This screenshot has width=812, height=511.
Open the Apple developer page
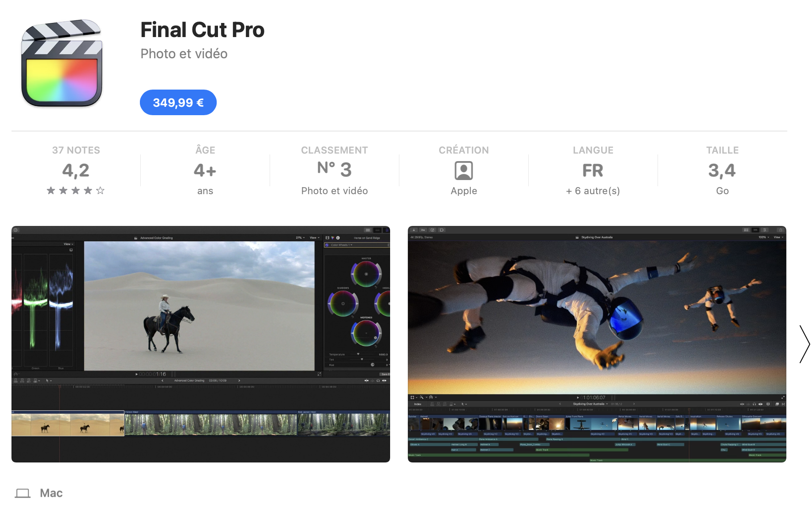click(x=464, y=191)
